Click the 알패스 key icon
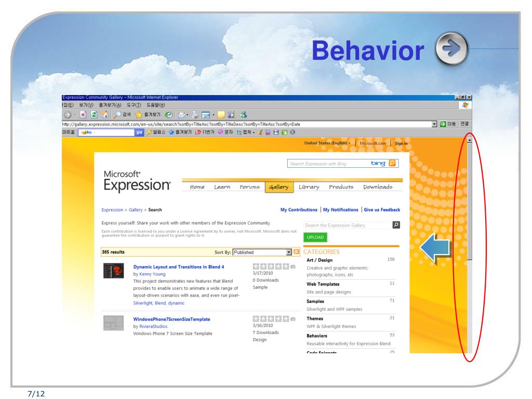The width and height of the screenshot is (532, 399). click(149, 132)
